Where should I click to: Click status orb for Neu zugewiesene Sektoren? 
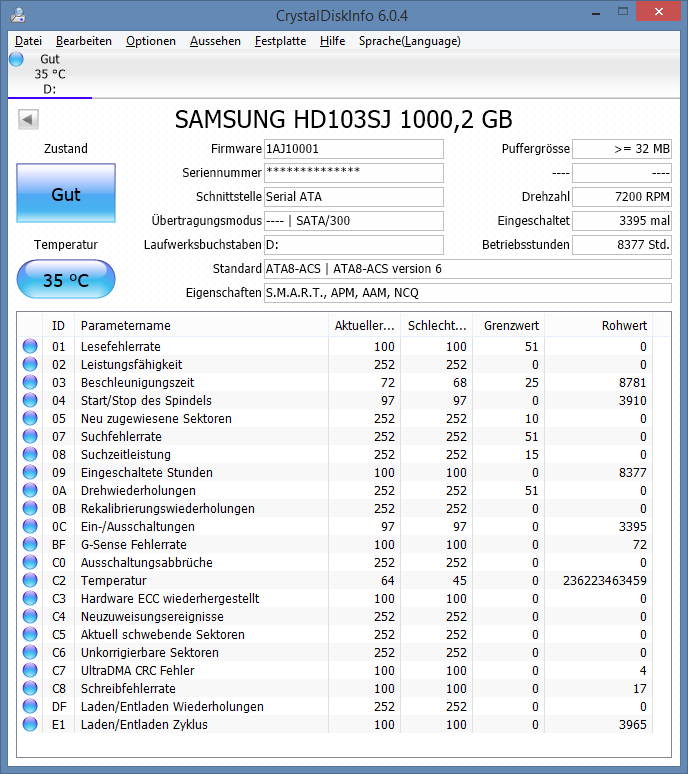click(x=30, y=418)
